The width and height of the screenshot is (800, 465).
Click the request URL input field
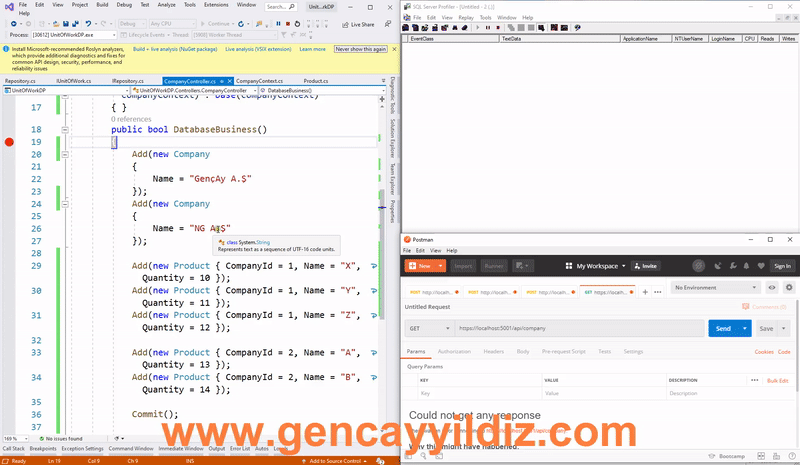tap(578, 328)
